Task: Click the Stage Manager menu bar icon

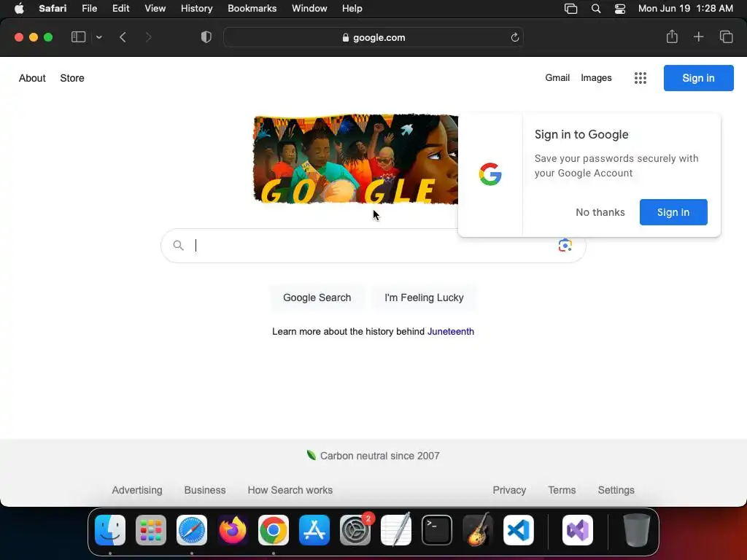Action: point(570,9)
